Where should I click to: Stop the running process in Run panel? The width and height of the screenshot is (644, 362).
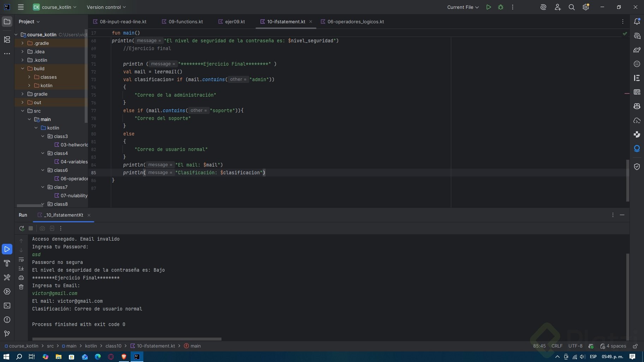(x=31, y=228)
